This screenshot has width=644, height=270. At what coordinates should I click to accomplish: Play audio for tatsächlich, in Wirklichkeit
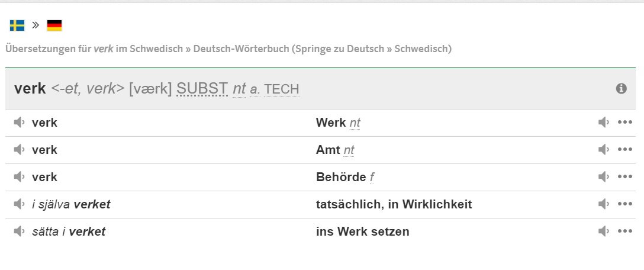(x=603, y=204)
